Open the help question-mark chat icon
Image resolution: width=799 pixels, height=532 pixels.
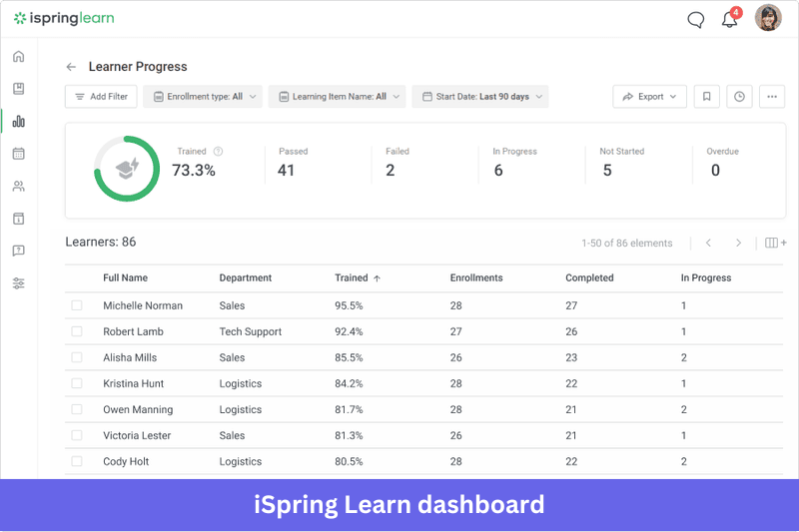click(x=18, y=251)
